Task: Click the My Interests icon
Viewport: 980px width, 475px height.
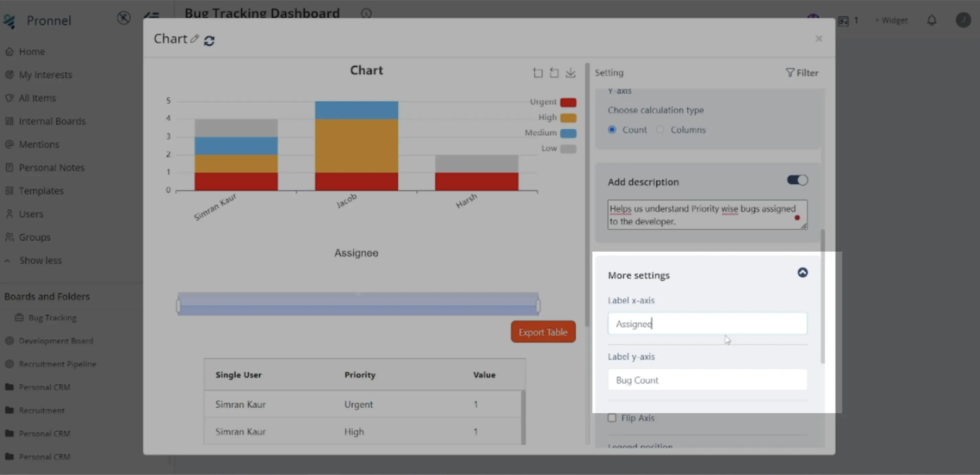Action: pyautogui.click(x=10, y=75)
